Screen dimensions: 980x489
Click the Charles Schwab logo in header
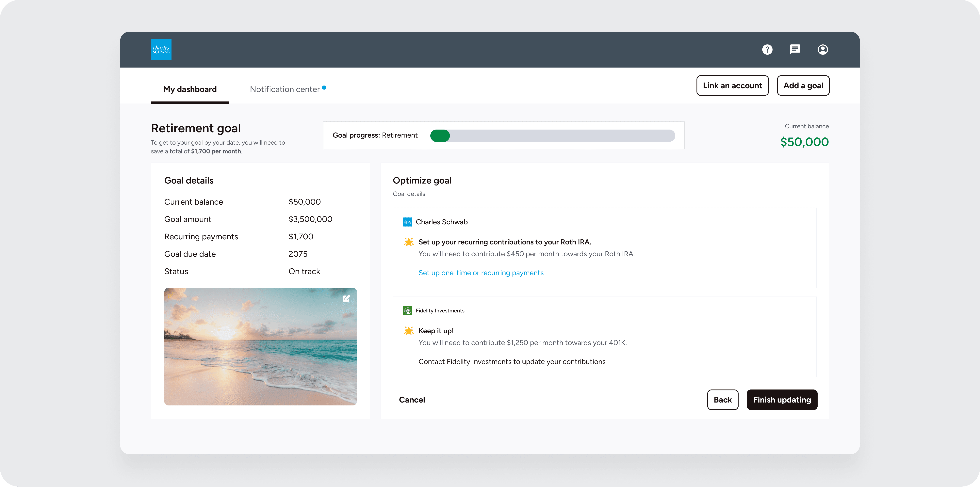pyautogui.click(x=161, y=49)
